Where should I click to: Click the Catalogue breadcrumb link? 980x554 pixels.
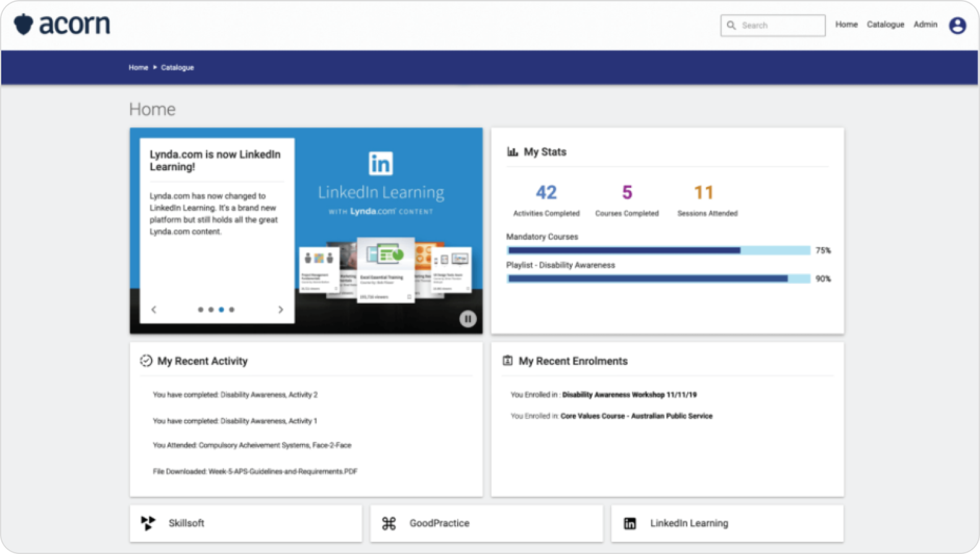[178, 67]
